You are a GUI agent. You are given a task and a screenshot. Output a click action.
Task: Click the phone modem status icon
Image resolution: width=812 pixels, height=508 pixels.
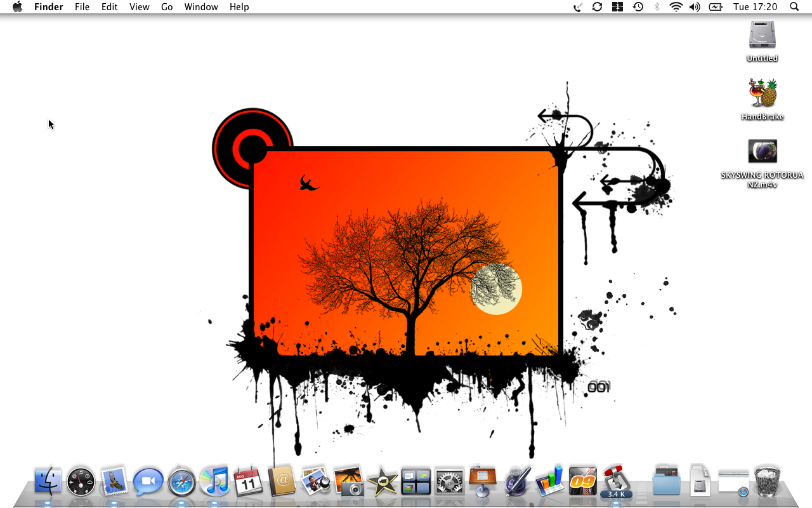pos(577,7)
